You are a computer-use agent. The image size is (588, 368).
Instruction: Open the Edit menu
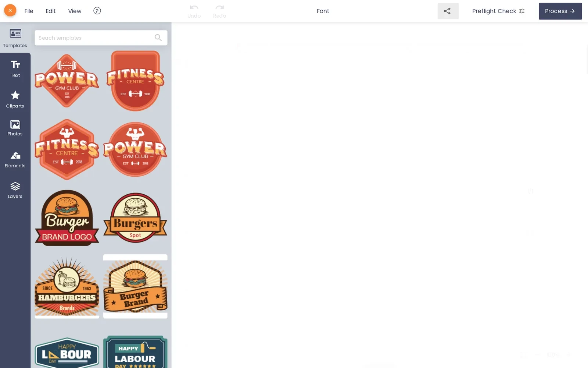point(50,11)
